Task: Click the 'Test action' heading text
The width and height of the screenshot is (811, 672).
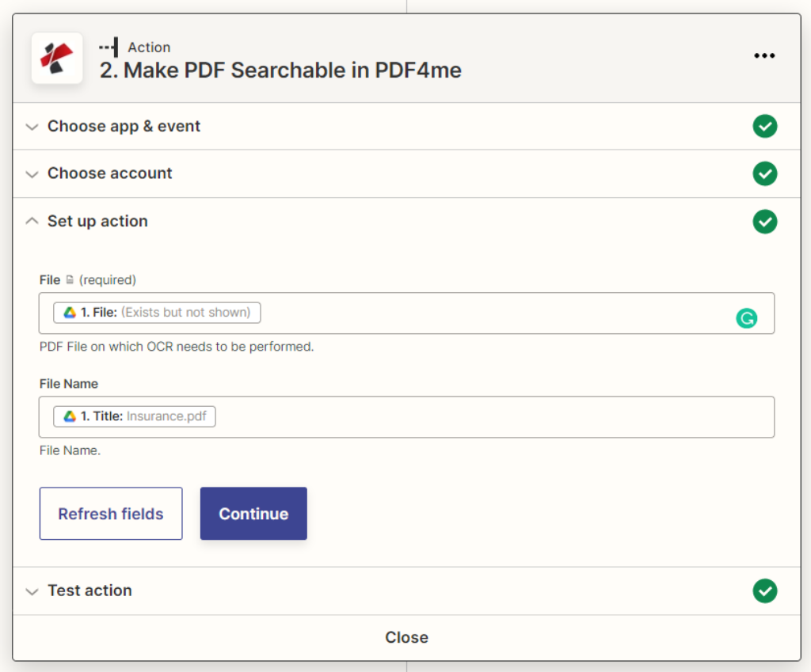Action: (90, 590)
